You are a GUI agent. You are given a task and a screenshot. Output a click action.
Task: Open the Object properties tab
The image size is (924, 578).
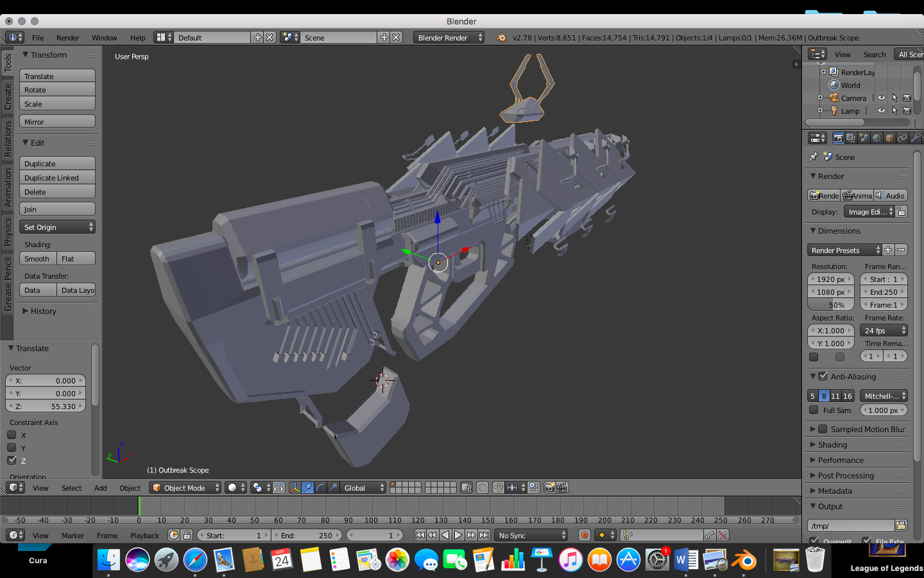(x=889, y=138)
